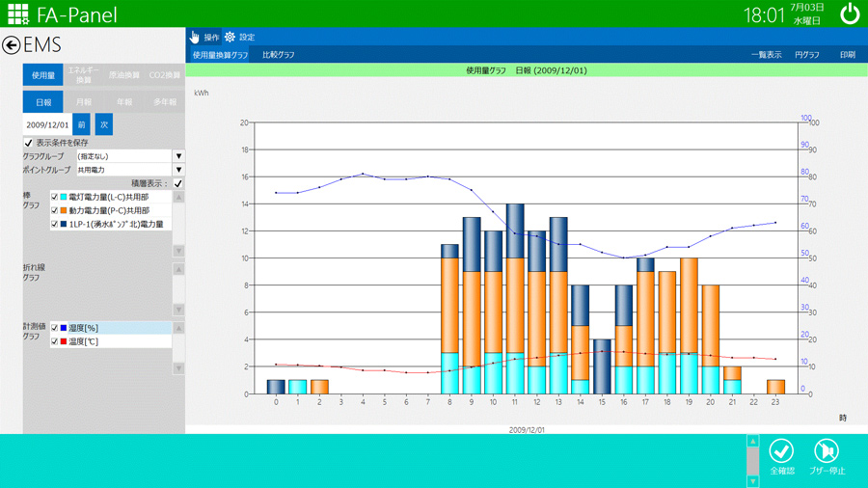Select 月報 period tab

(x=84, y=102)
